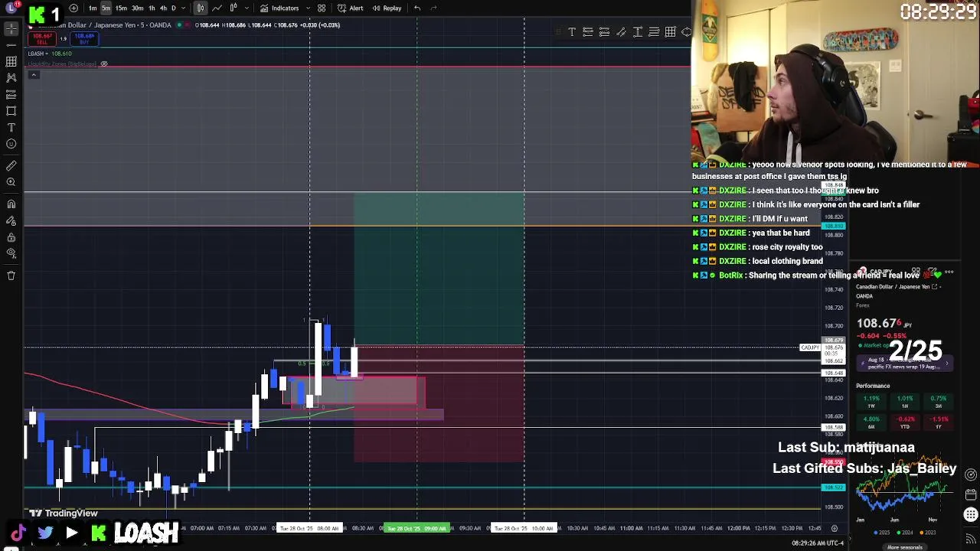980x551 pixels.
Task: Toggle hide all drawings eye icon
Action: [x=11, y=253]
